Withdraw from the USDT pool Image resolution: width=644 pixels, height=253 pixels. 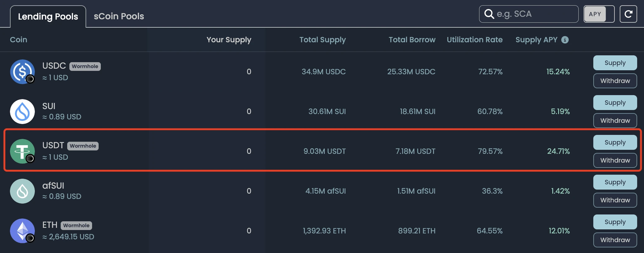click(615, 160)
